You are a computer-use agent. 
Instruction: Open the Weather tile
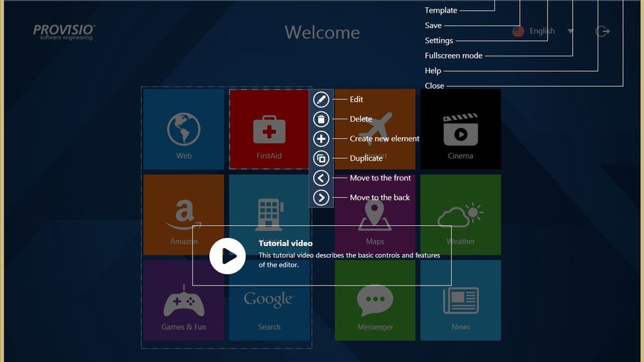tap(460, 215)
